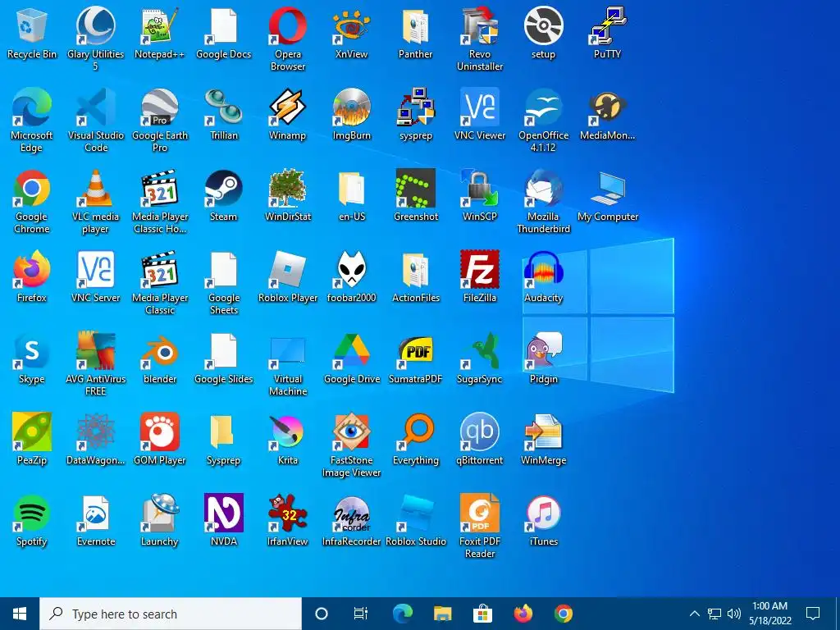
Task: Launch File Explorer from the taskbar
Action: (442, 614)
